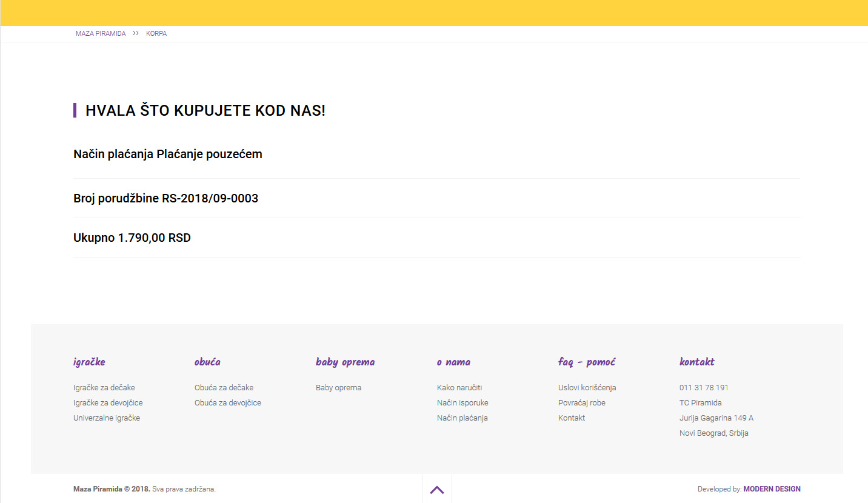This screenshot has width=868, height=503.
Task: Open Način isporuke link
Action: (462, 403)
